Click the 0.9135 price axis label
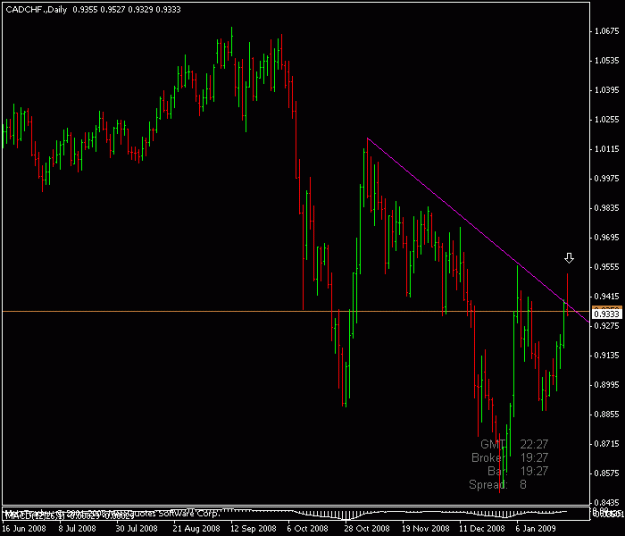The width and height of the screenshot is (625, 536). click(607, 356)
